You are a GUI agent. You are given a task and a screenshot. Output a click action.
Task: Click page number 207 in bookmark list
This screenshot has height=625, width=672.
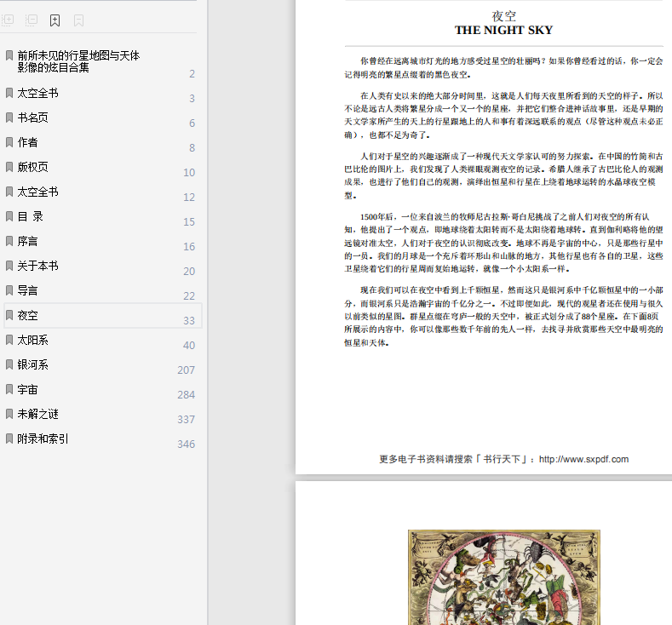186,370
